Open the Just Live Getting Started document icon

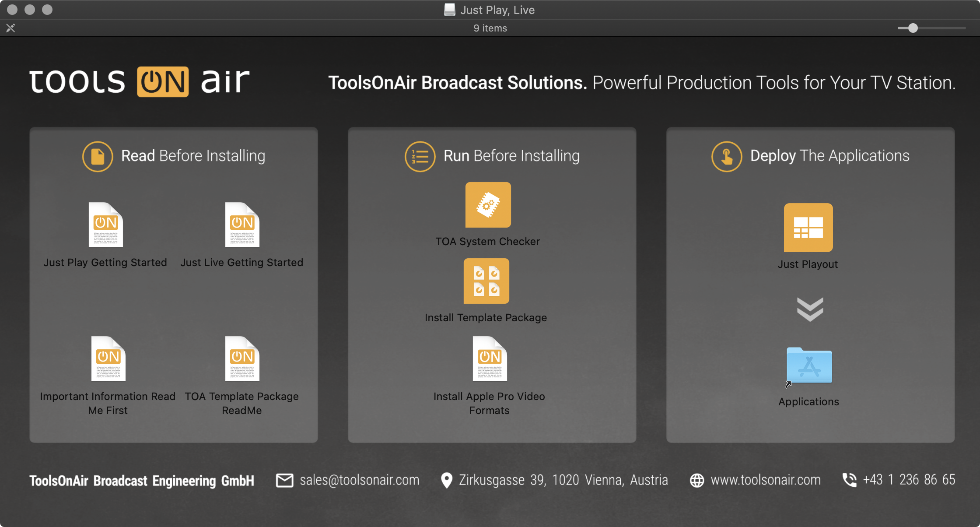242,225
